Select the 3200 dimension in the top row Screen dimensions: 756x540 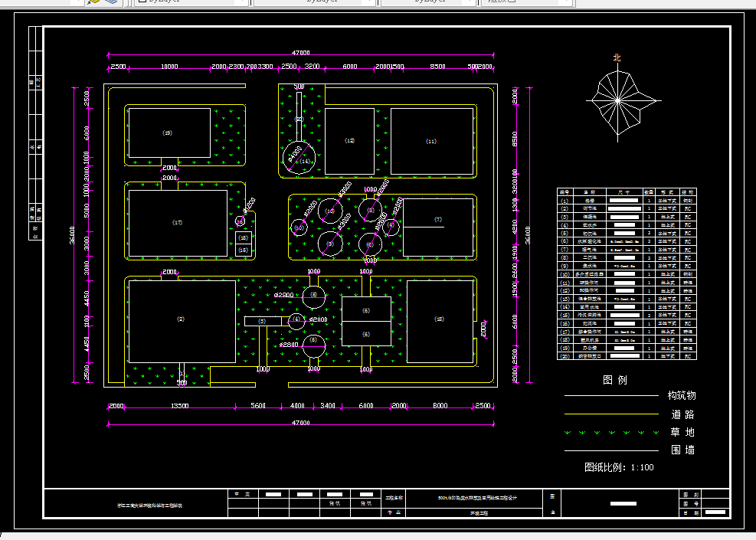coord(312,66)
